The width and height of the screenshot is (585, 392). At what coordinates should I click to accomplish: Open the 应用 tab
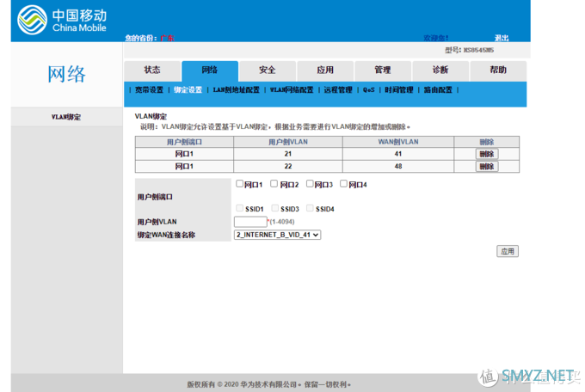click(325, 70)
